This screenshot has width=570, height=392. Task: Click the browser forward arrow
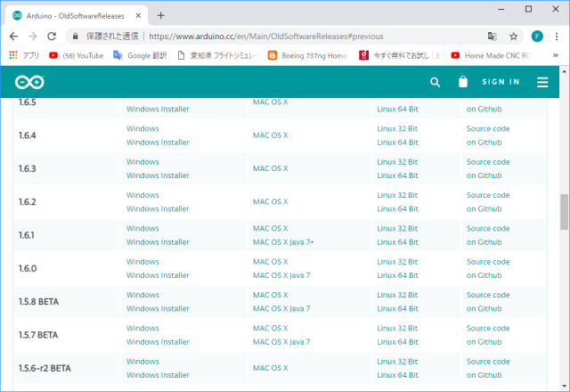click(x=33, y=37)
